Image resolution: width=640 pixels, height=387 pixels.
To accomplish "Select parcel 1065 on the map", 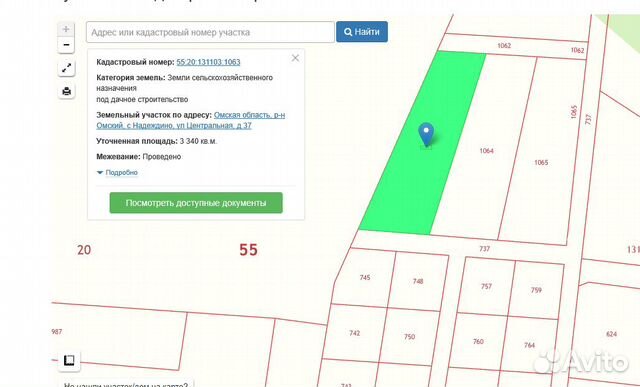I will click(541, 162).
